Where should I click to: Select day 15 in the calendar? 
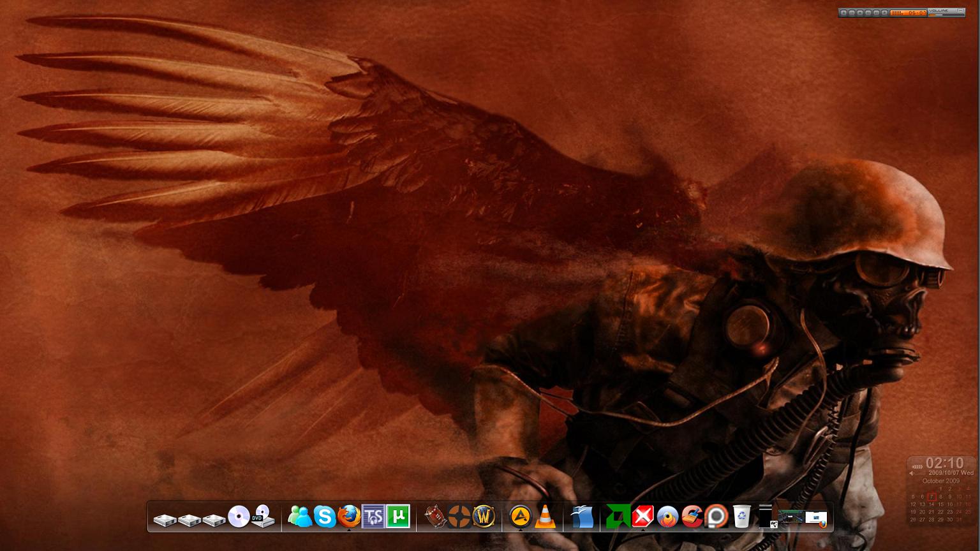point(941,504)
